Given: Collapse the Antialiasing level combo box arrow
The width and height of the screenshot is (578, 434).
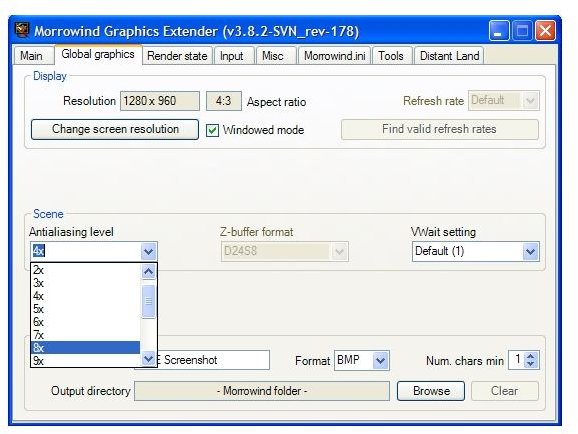Looking at the screenshot, I should [x=149, y=251].
